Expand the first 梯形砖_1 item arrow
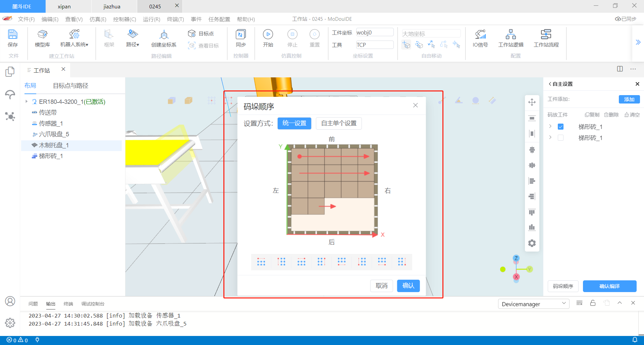Image resolution: width=644 pixels, height=345 pixels. click(550, 127)
